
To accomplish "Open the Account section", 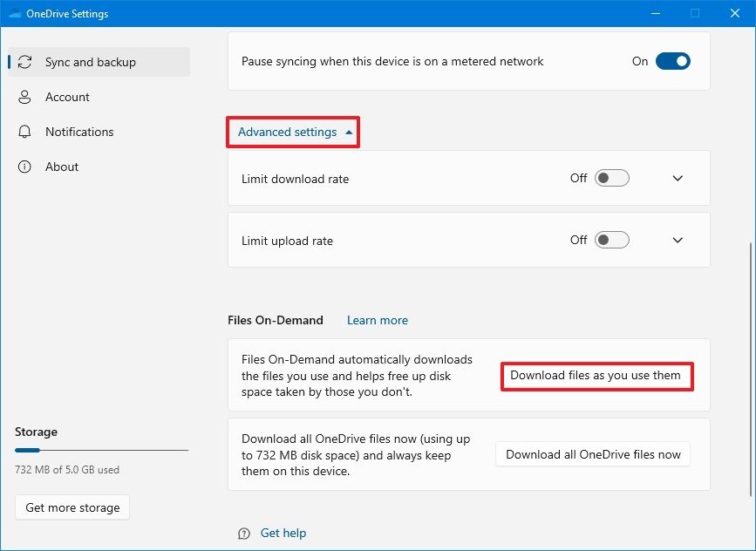I will [x=99, y=97].
